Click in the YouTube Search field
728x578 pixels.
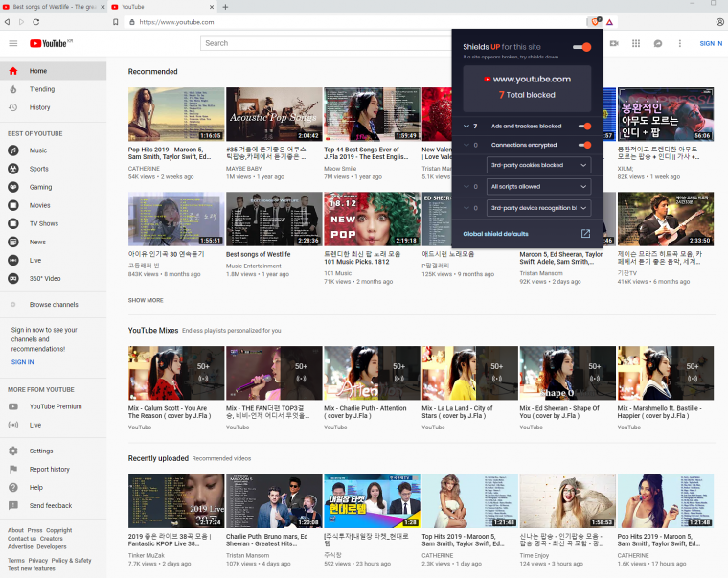point(325,43)
